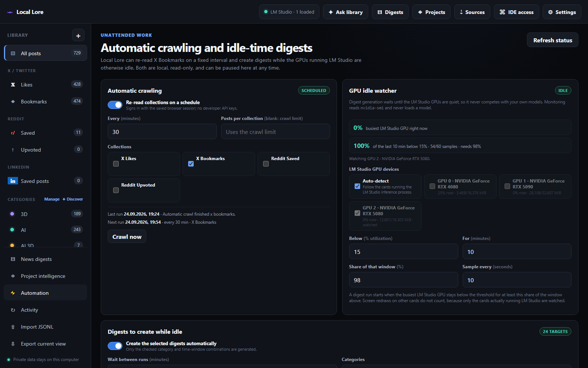588x368 pixels.
Task: Uncheck the Auto-detect GPU checkbox
Action: pos(357,186)
